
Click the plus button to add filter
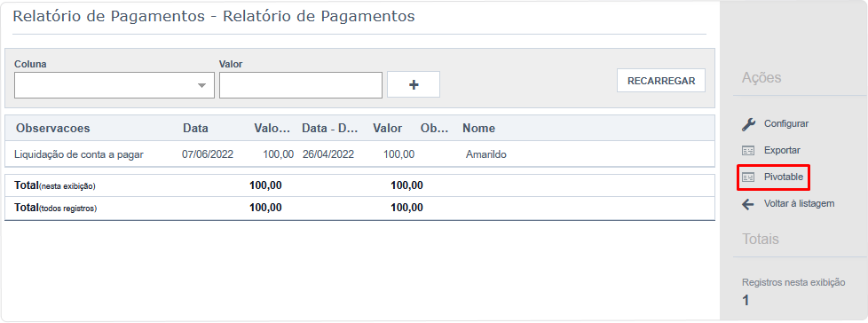click(414, 84)
